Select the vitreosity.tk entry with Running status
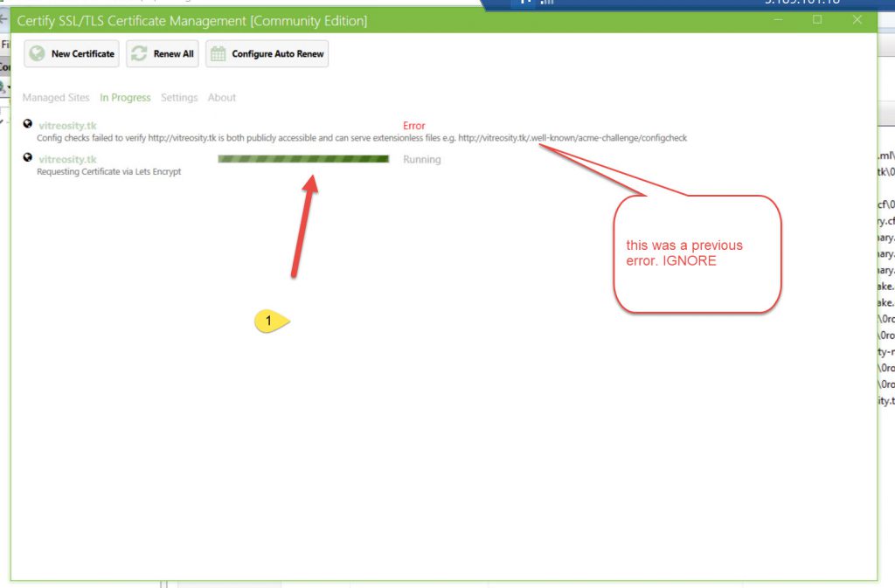The height and width of the screenshot is (588, 895). point(67,160)
